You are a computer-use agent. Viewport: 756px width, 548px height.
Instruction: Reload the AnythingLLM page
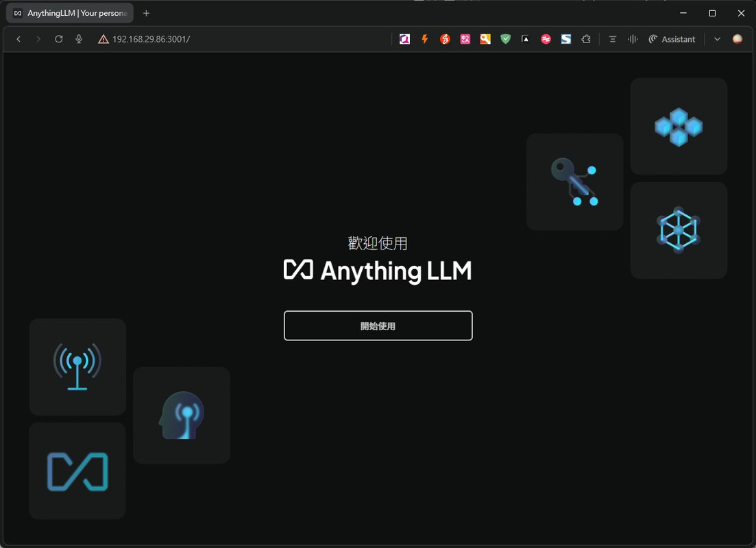(x=59, y=39)
